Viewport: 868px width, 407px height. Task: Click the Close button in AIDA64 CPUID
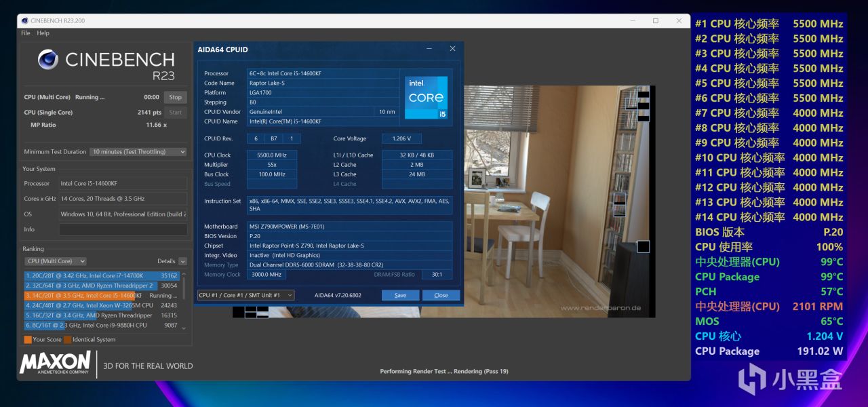tap(441, 295)
